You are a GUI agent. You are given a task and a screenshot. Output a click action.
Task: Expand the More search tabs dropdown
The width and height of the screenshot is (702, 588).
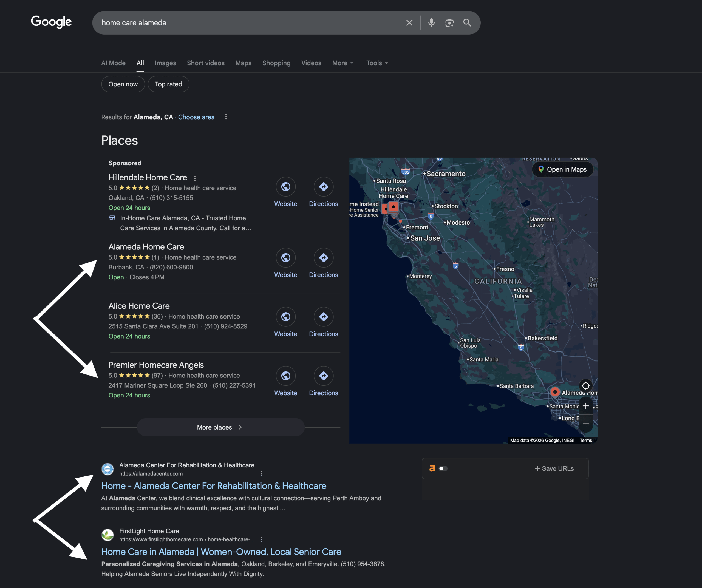[343, 63]
